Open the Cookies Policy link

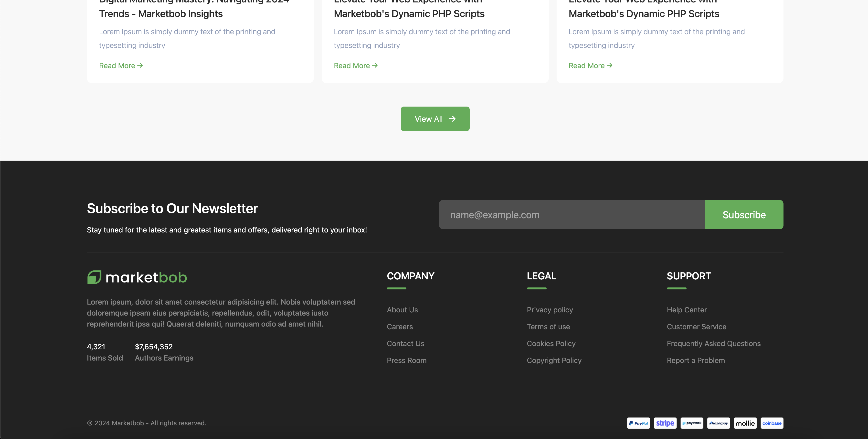point(551,343)
